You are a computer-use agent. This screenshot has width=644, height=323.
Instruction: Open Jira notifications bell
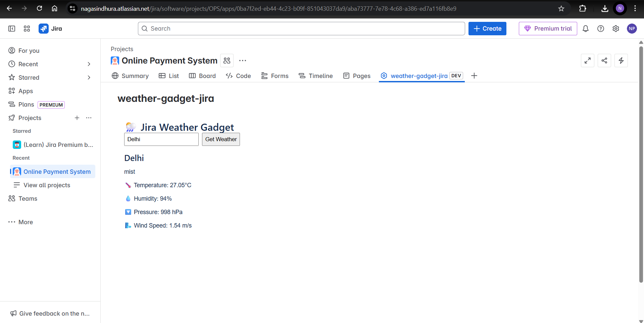coord(586,29)
